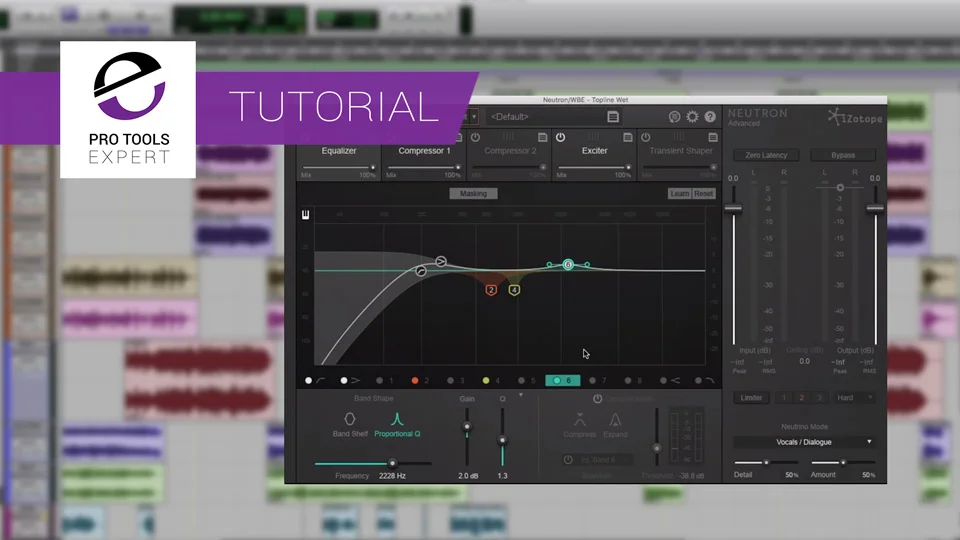This screenshot has height=540, width=960.
Task: Click the Input gain fader
Action: [x=733, y=209]
